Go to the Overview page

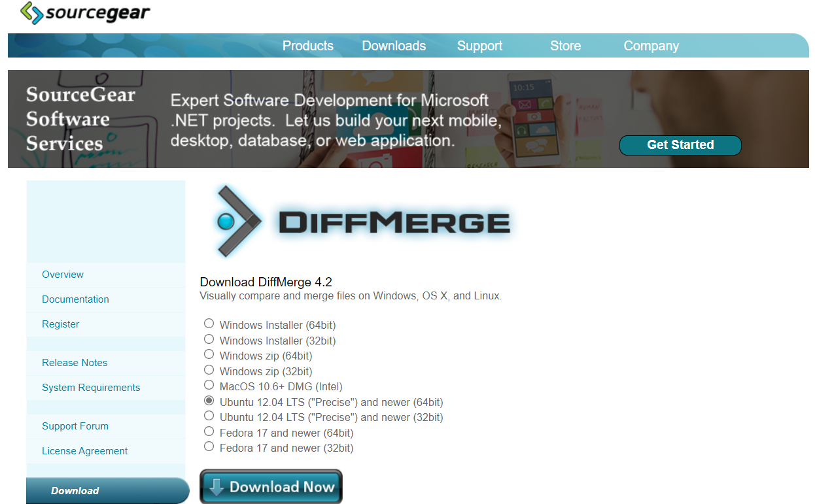(63, 275)
